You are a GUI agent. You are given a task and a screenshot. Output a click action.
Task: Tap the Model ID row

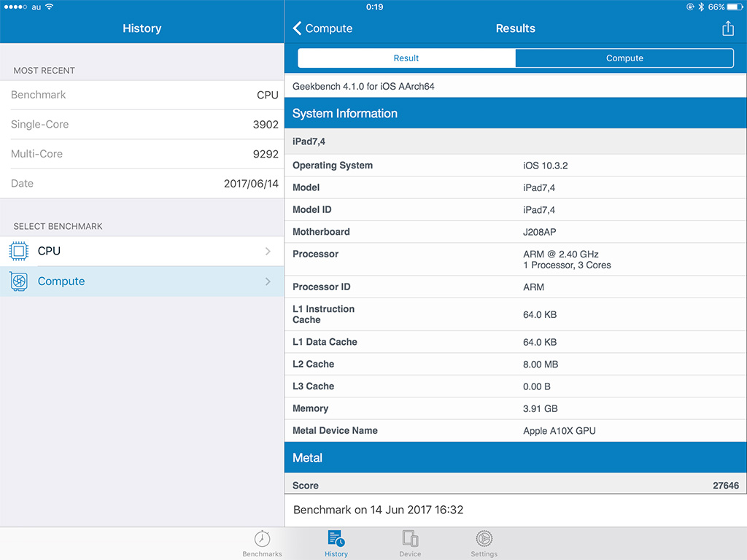(516, 209)
